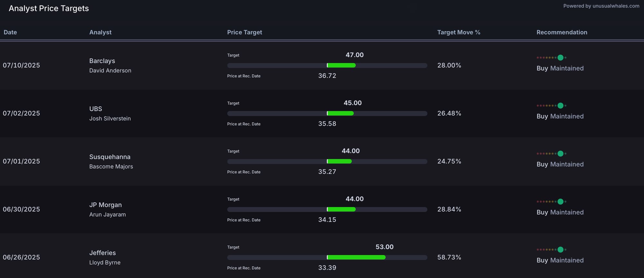Click the 36.72 price at rec date
Screen dimensions: 644x278
pyautogui.click(x=327, y=76)
